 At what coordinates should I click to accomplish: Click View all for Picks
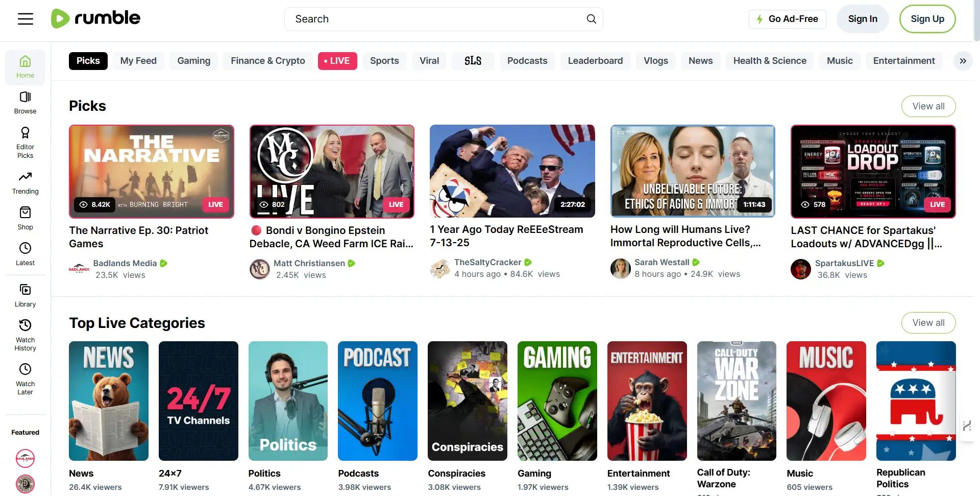[x=928, y=106]
